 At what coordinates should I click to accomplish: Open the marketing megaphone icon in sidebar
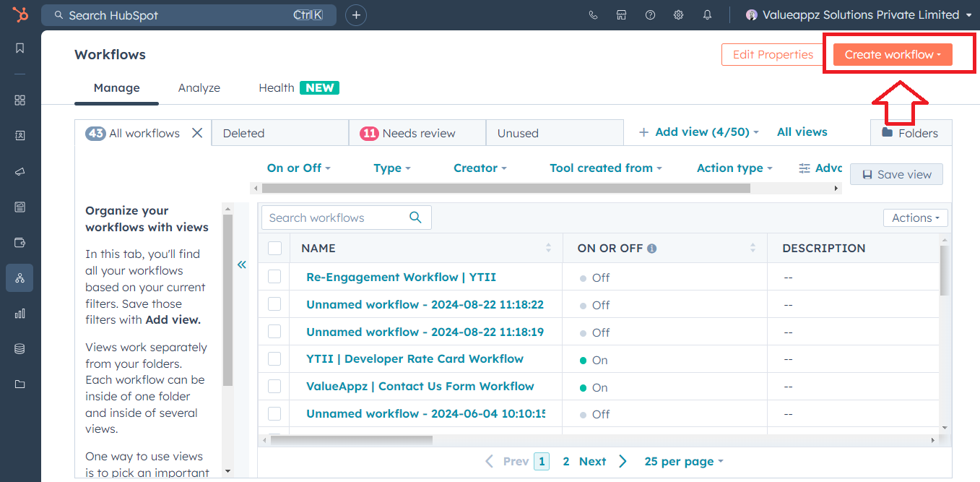pos(19,171)
